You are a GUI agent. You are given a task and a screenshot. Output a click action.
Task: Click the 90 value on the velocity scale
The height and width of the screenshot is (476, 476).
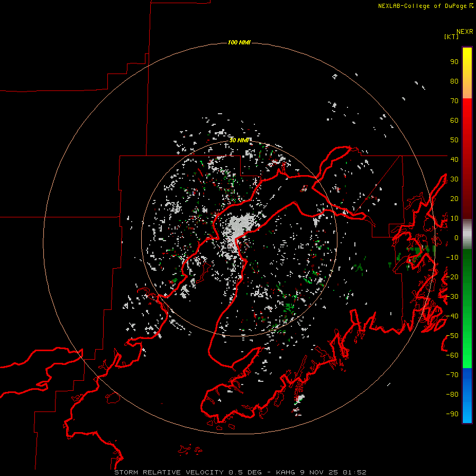[454, 62]
